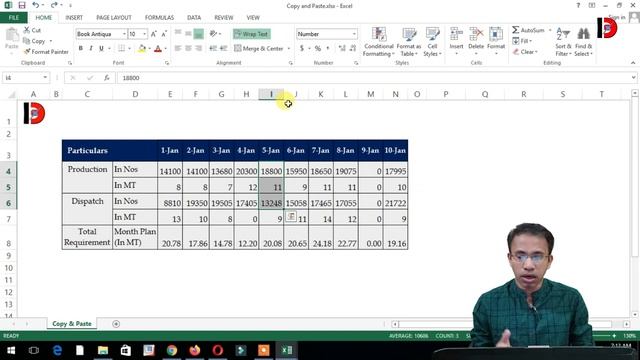Select column header I

pos(271,94)
